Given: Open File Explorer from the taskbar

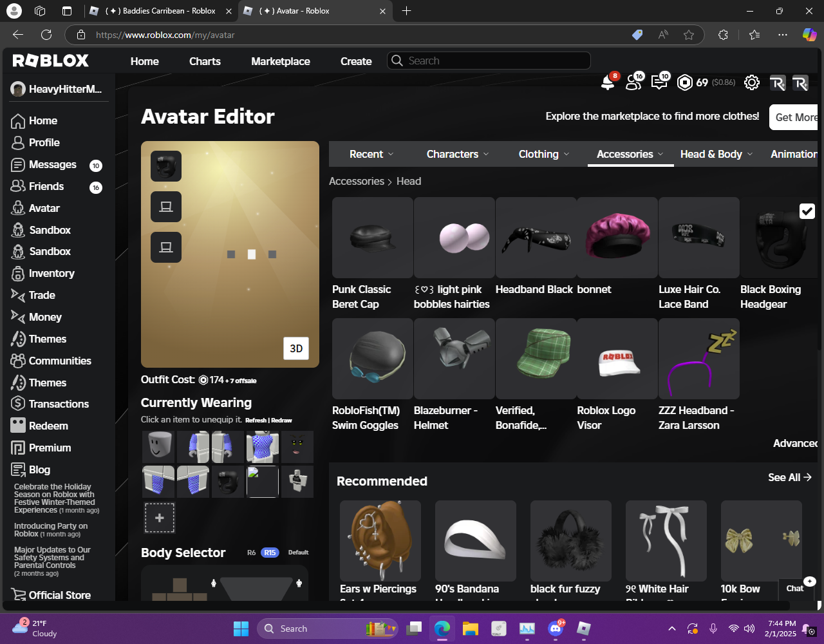Looking at the screenshot, I should coord(470,629).
